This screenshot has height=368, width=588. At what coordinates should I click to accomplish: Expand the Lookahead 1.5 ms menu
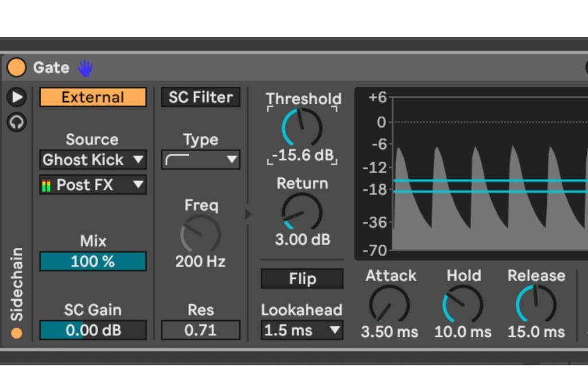click(301, 331)
